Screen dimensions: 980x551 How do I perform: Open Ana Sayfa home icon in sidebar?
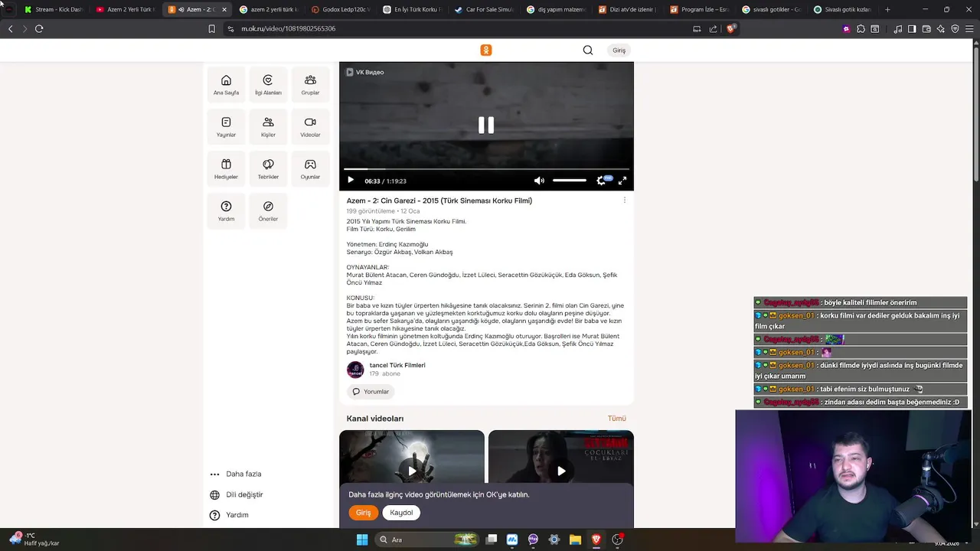pos(226,85)
